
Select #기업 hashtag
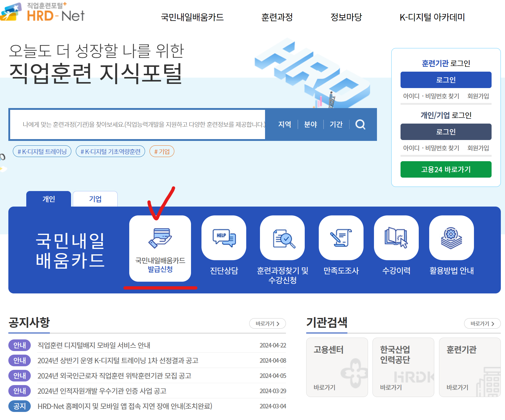(162, 151)
